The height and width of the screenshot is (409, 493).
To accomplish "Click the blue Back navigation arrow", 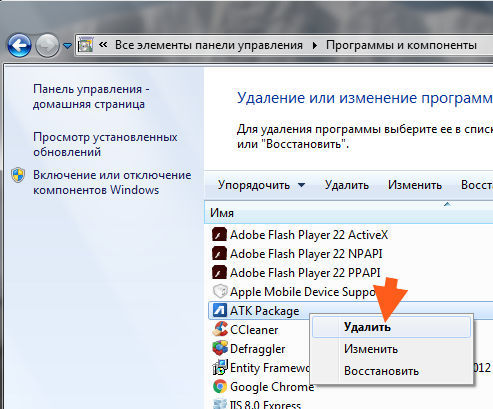I will pos(19,45).
